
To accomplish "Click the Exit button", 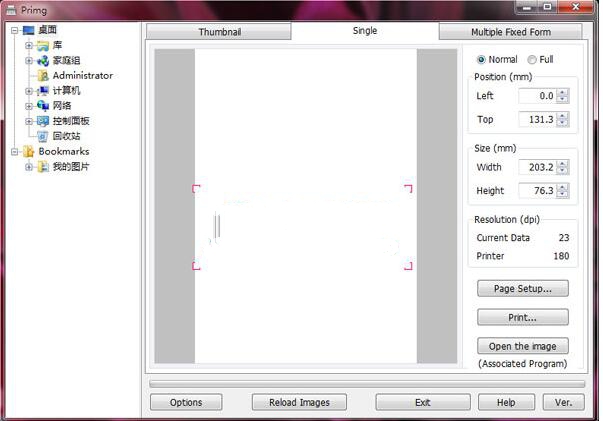I will click(x=423, y=403).
